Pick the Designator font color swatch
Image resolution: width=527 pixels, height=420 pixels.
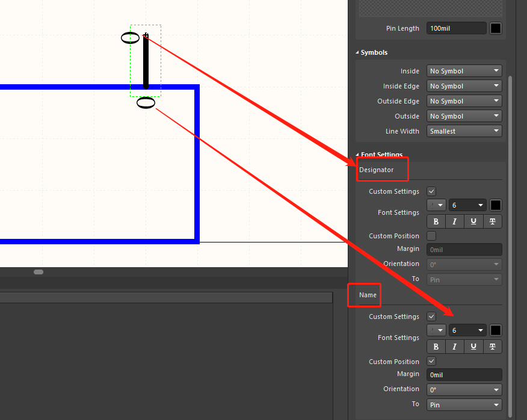(495, 205)
